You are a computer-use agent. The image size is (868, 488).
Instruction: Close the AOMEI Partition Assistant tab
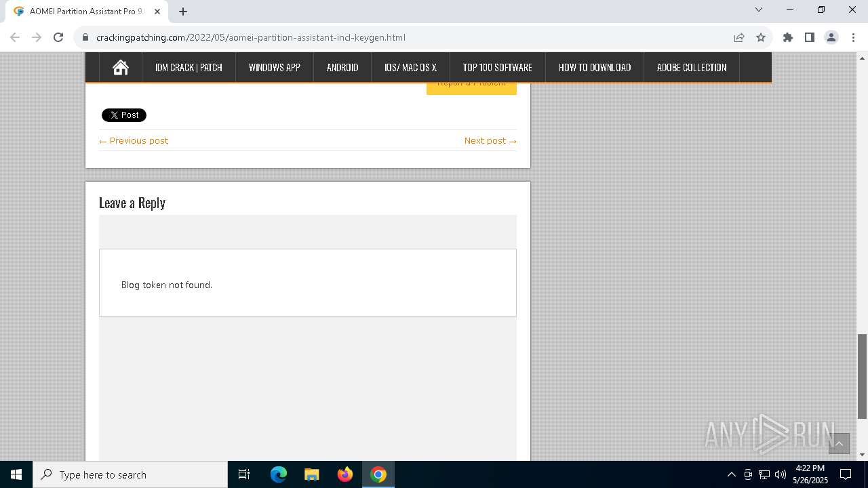(x=158, y=11)
